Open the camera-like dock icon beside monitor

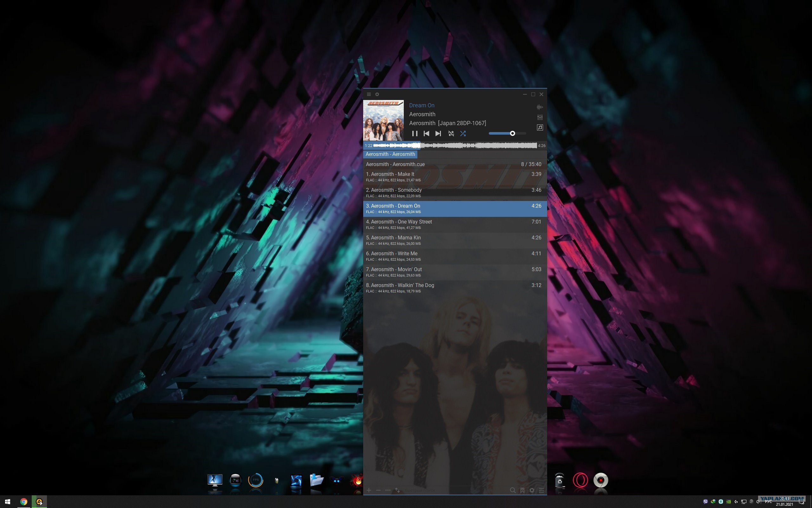235,481
